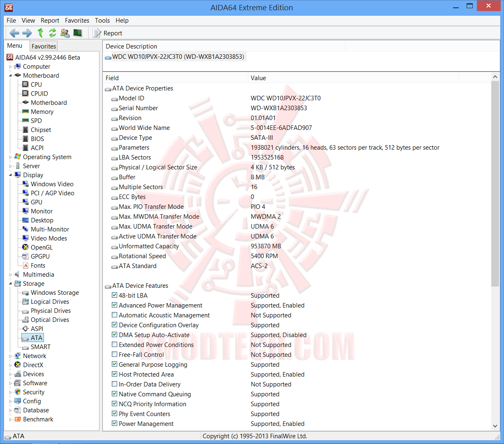Viewport: 504px width, 444px height.
Task: Expand the Multimedia tree node
Action: (11, 275)
